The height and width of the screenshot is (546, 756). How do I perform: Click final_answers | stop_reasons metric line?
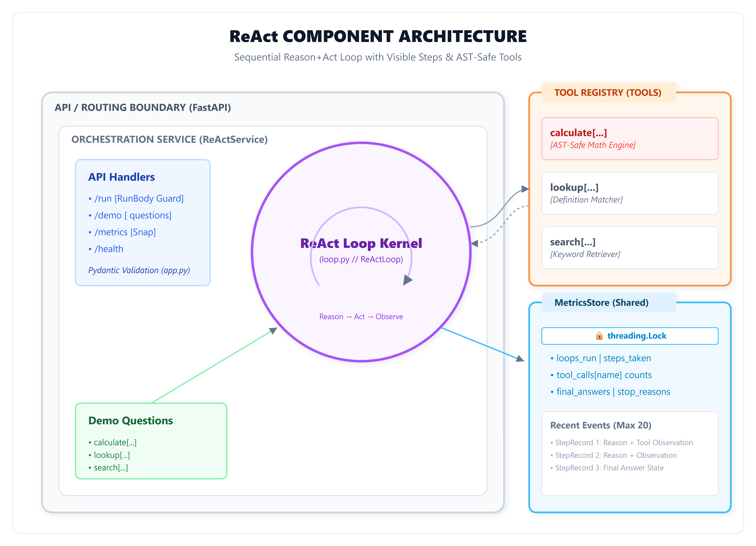coord(610,392)
